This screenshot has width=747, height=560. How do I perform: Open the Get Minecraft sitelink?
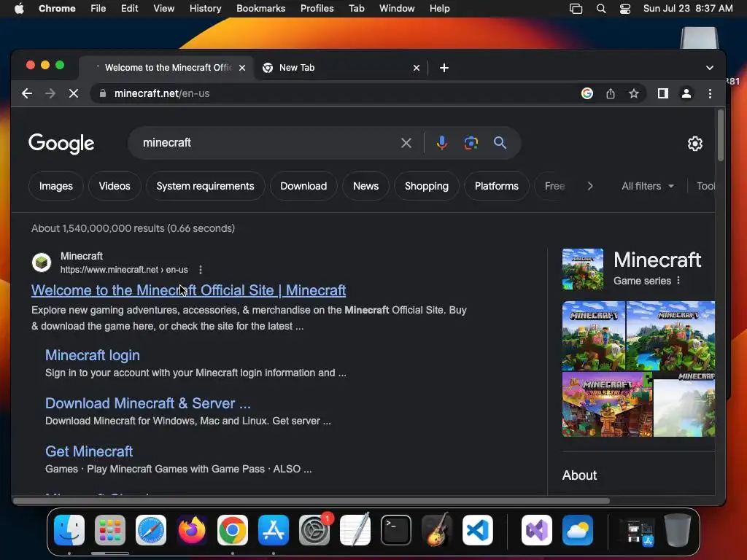pos(89,451)
